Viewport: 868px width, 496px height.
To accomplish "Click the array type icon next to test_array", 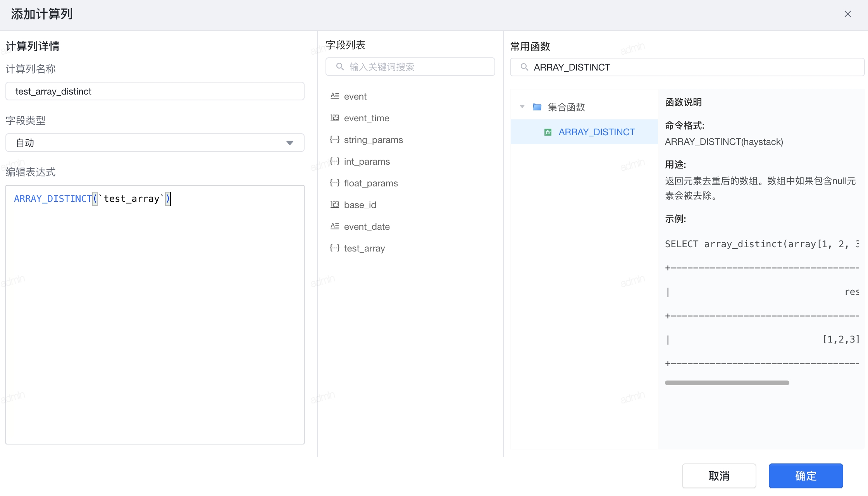I will click(335, 248).
